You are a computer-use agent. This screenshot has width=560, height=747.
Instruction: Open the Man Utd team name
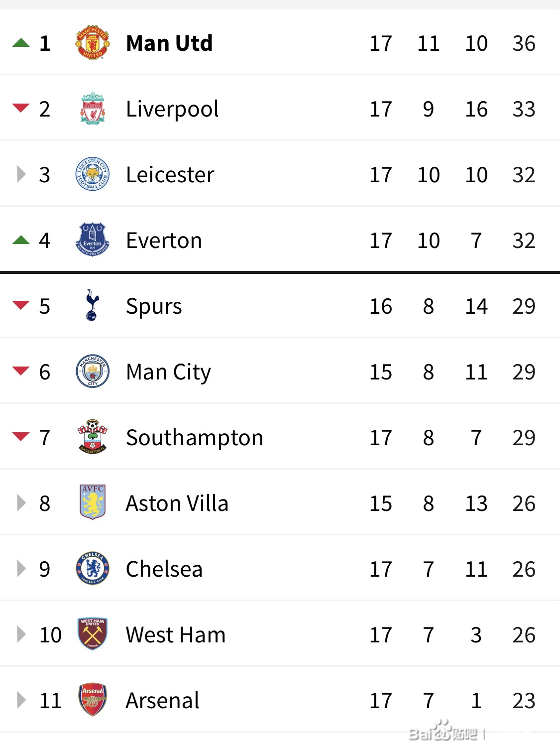tap(169, 43)
